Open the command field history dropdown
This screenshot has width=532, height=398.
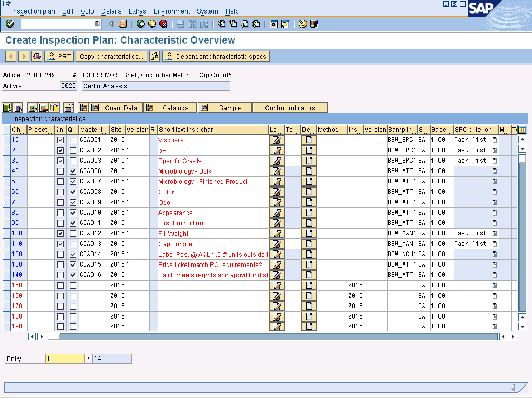point(97,24)
